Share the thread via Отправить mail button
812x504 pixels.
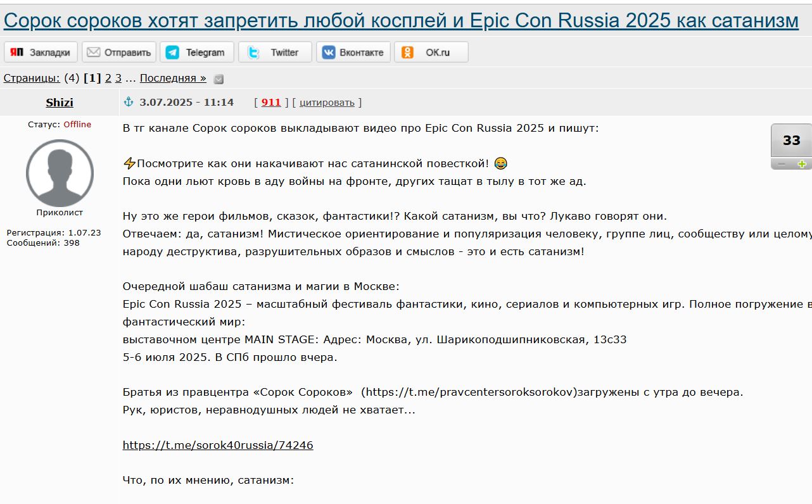(x=119, y=53)
